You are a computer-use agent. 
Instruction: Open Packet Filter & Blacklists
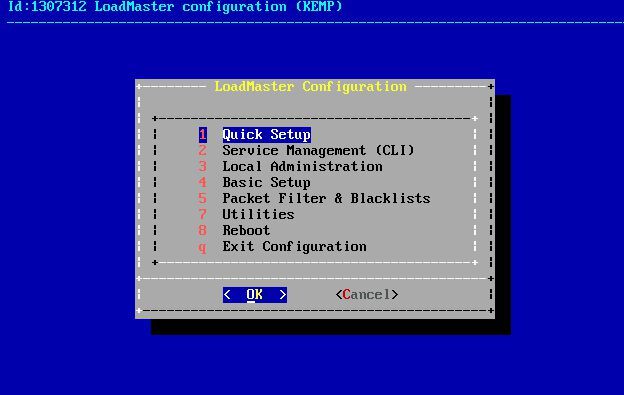[x=326, y=198]
